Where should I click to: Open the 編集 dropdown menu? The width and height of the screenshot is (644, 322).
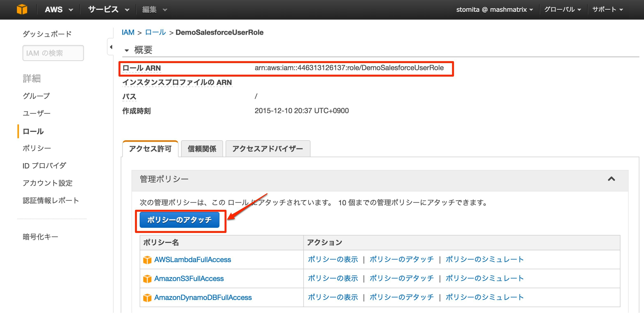(154, 9)
